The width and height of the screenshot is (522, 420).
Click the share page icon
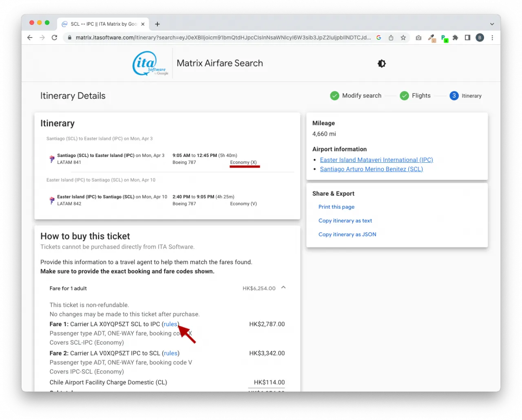[391, 38]
